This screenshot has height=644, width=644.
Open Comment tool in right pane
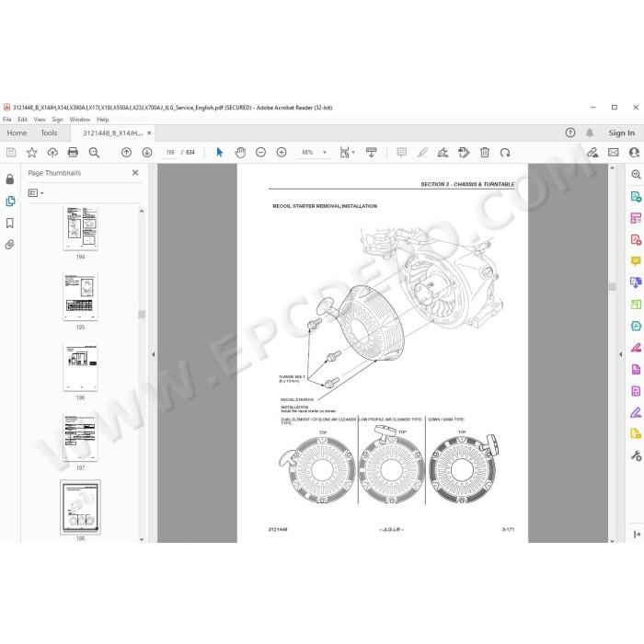coord(636,260)
